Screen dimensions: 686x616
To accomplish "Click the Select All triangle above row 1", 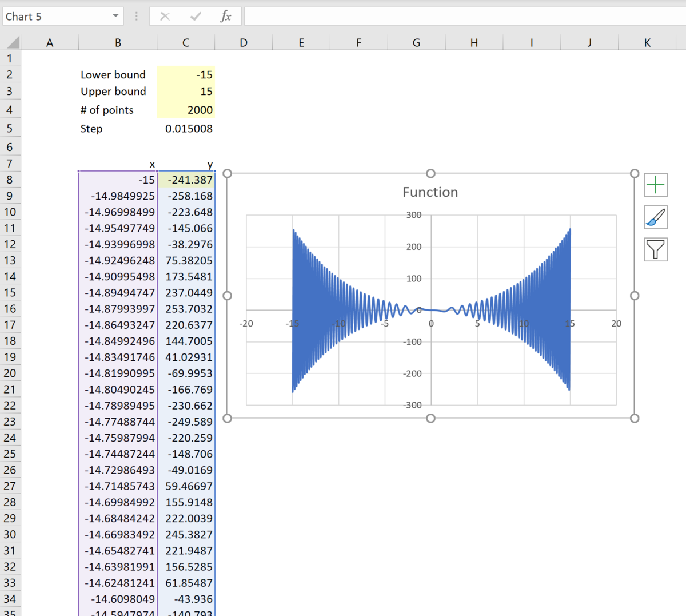I will click(x=13, y=41).
